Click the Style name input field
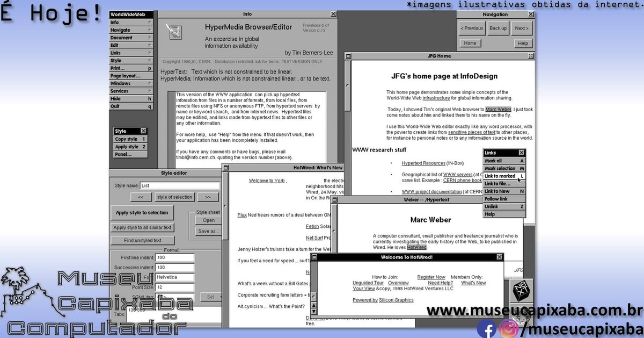The image size is (644, 338). 180,185
